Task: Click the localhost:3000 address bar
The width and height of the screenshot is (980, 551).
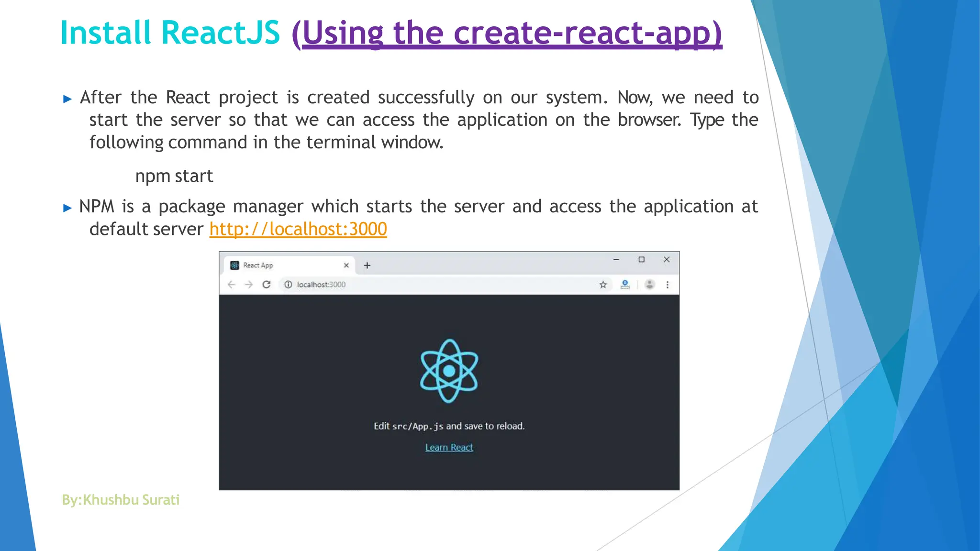Action: 445,285
